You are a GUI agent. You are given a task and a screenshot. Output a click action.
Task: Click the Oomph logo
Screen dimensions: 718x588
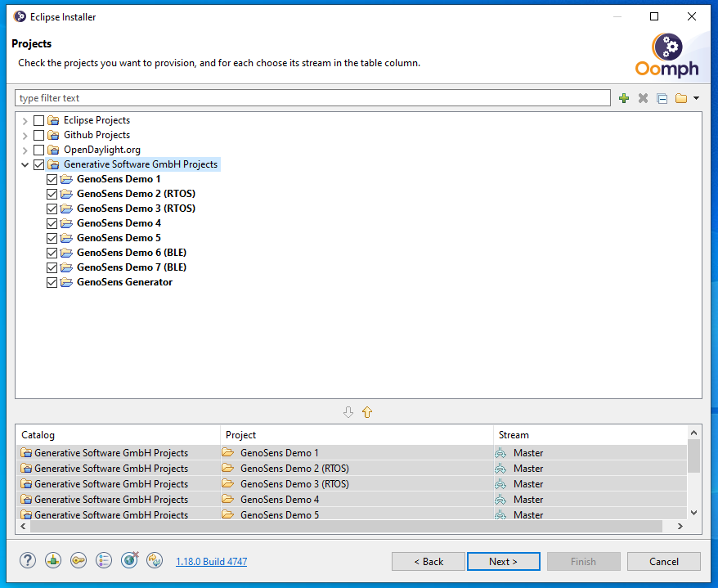click(x=667, y=55)
